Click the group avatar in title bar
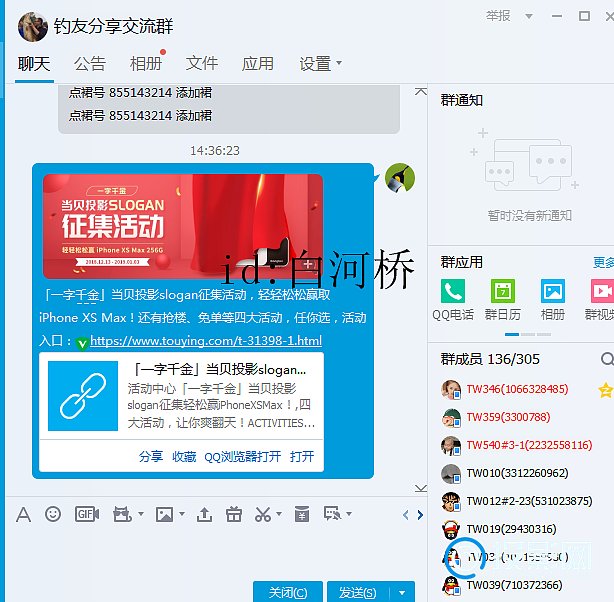 (x=33, y=27)
